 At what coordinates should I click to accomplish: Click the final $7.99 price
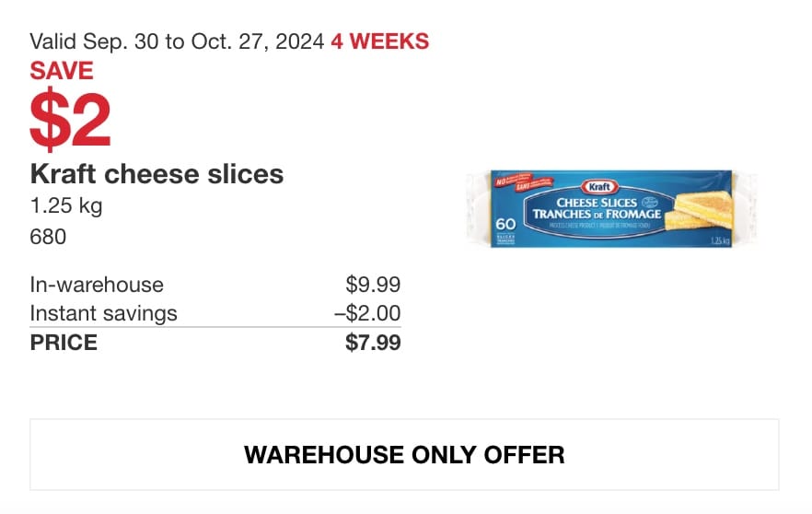373,343
